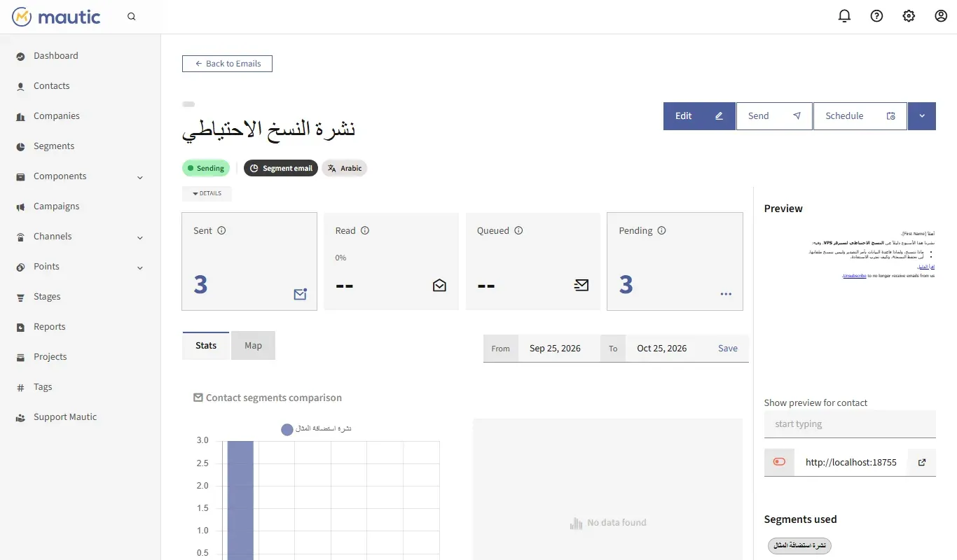Click the Send button
Screen dimensions: 957x560
point(774,116)
